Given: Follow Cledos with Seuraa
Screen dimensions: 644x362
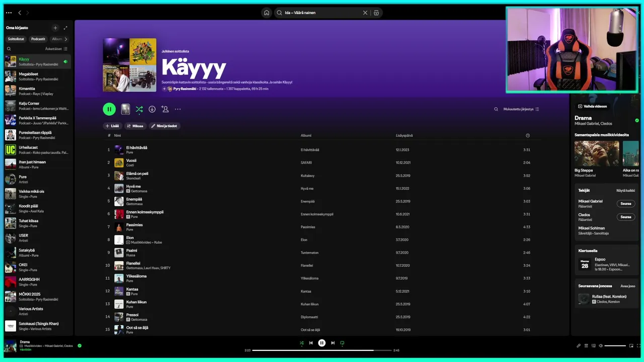Looking at the screenshot, I should point(626,217).
